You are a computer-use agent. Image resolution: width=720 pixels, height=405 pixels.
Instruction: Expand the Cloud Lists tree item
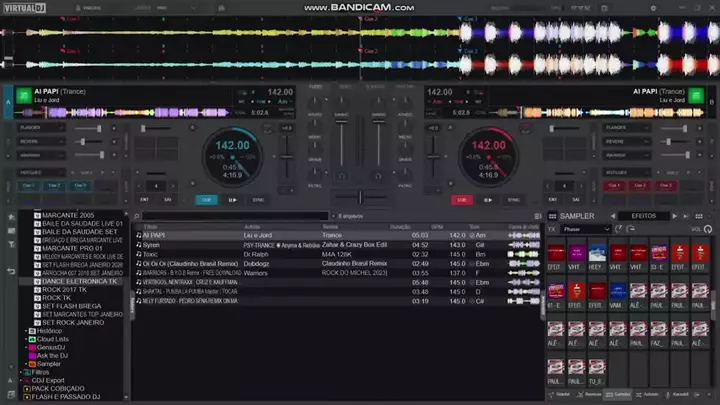(x=26, y=339)
